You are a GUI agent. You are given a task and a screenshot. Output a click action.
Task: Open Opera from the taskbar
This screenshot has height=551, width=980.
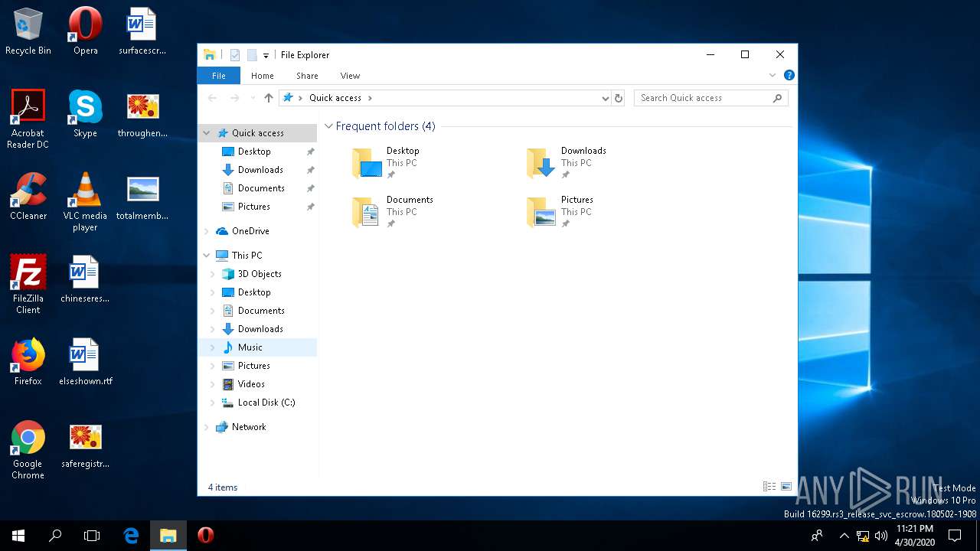[x=205, y=536]
